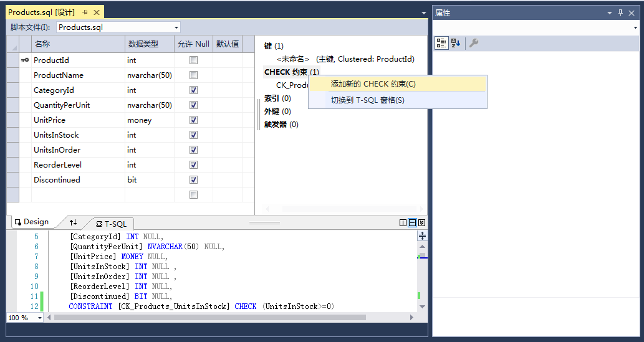Select the money data type cell

[150, 120]
